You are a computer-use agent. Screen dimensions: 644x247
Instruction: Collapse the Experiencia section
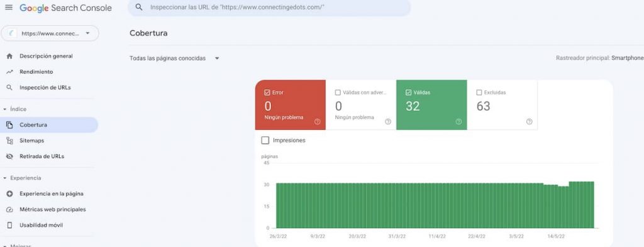coord(22,178)
